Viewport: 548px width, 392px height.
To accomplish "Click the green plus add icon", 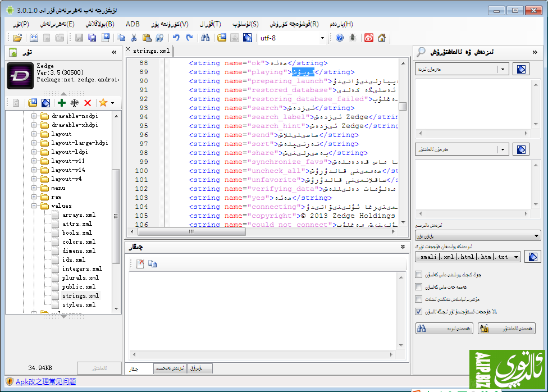I will tap(62, 103).
